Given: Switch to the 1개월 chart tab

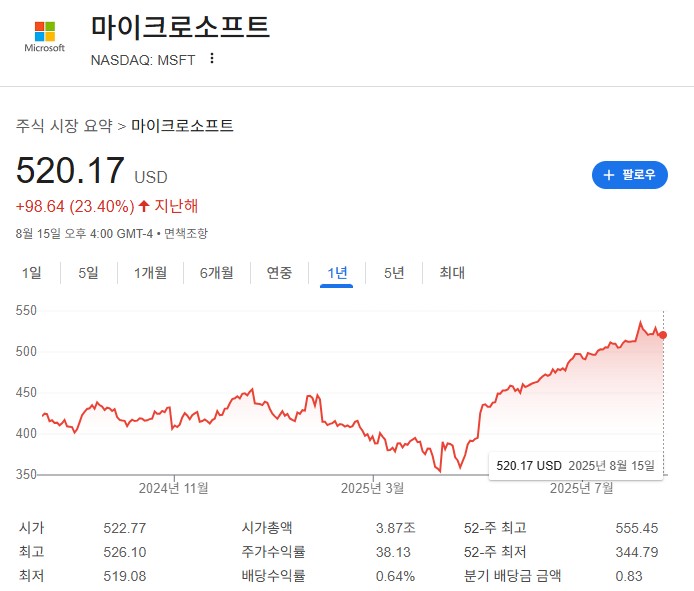Looking at the screenshot, I should [x=150, y=272].
